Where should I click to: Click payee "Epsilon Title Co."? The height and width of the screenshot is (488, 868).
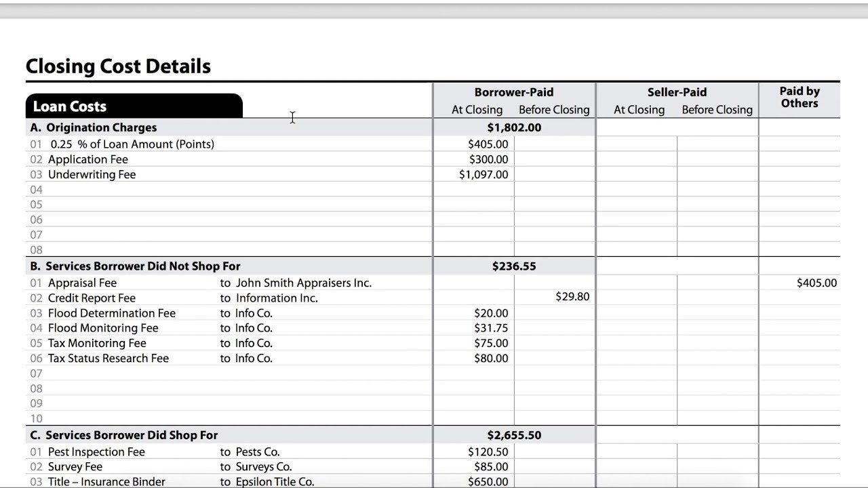click(275, 482)
